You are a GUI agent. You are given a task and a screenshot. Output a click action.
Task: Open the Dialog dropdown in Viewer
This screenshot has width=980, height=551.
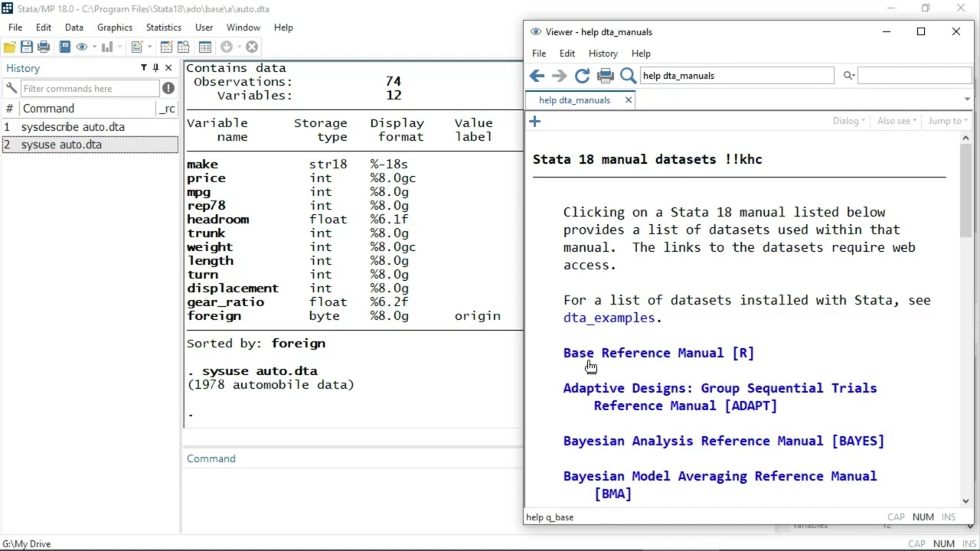click(x=848, y=120)
